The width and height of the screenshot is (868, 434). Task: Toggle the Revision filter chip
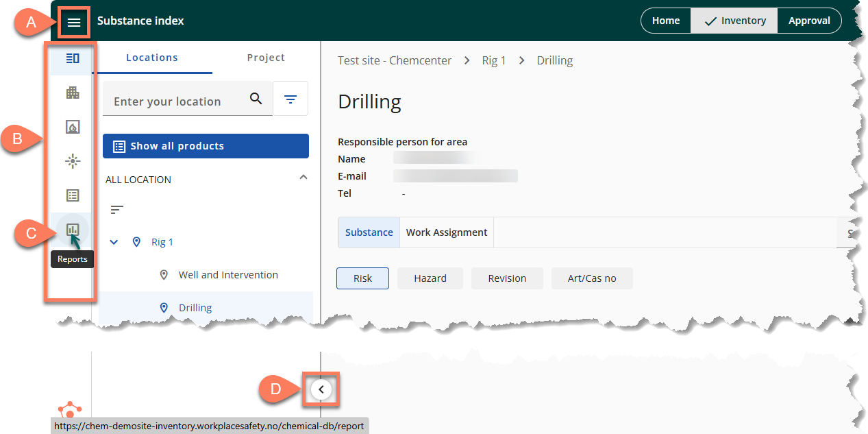click(x=507, y=278)
